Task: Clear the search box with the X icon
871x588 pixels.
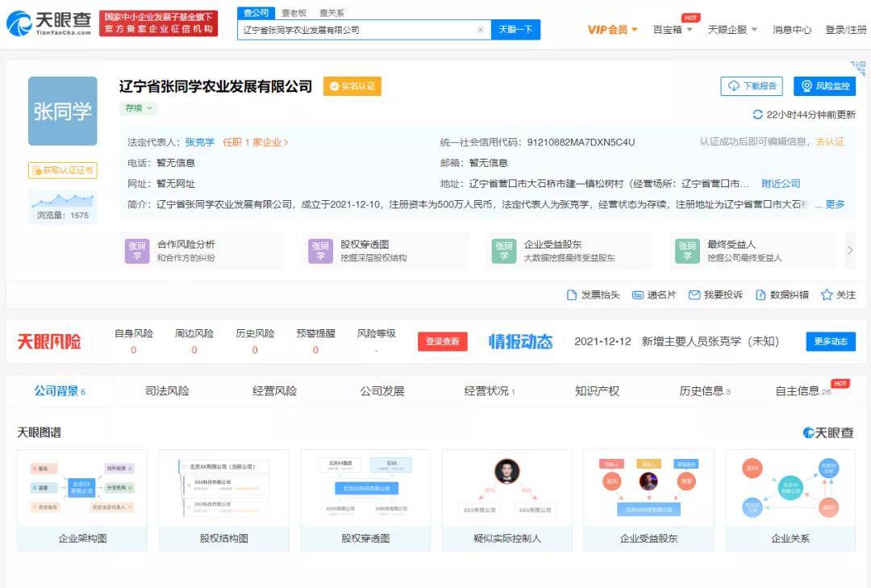Action: 481,30
